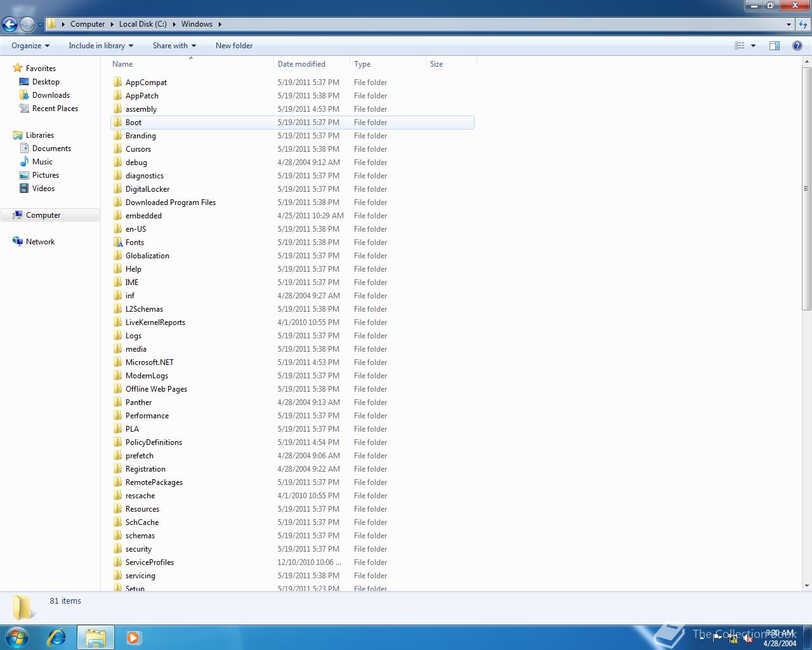Click the Change your view icon
Viewport: 812px width, 650px height.
pyautogui.click(x=739, y=46)
